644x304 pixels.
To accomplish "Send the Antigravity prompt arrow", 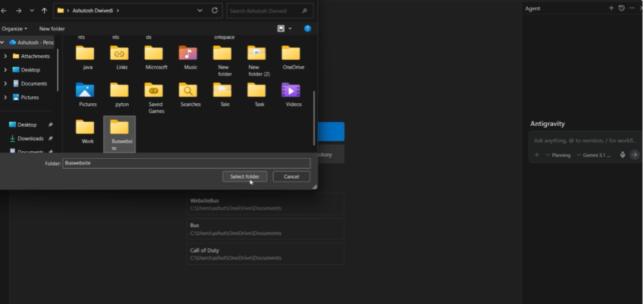I will 634,155.
